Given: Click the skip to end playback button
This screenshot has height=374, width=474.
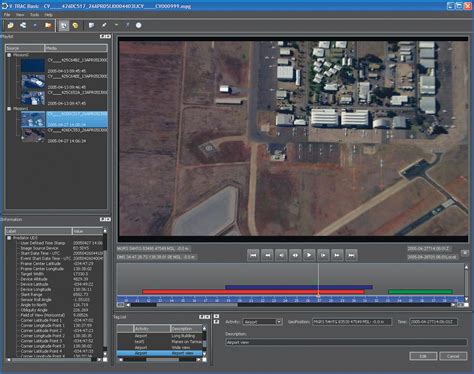Looking at the screenshot, I should pos(351,255).
